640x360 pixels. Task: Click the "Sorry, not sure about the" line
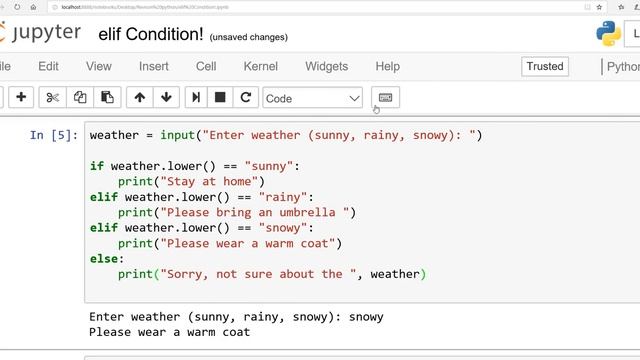click(272, 274)
